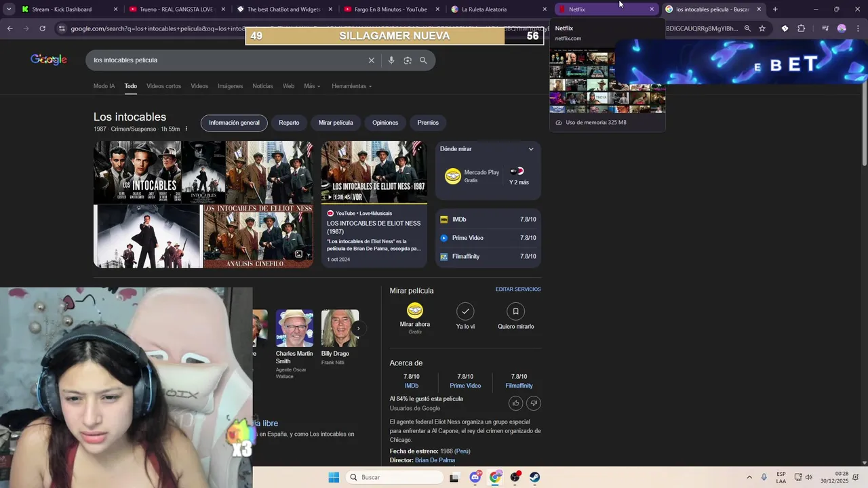868x488 pixels.
Task: Switch to Noticias tab
Action: click(x=262, y=86)
